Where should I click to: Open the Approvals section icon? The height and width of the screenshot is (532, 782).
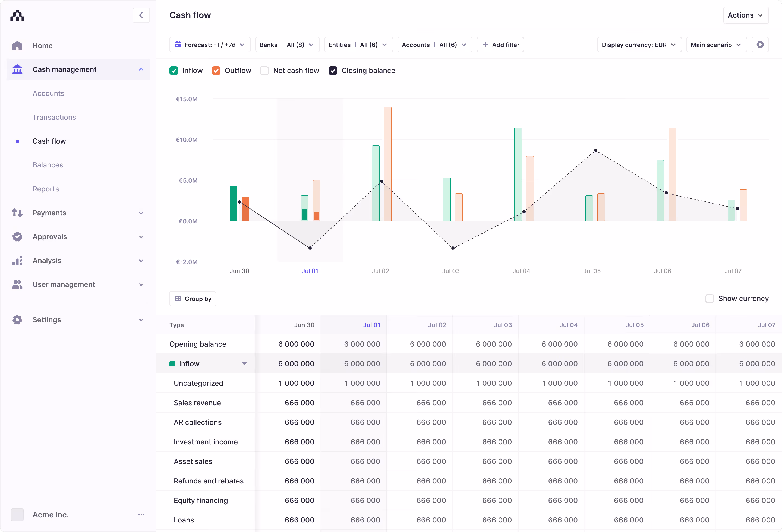click(x=17, y=236)
